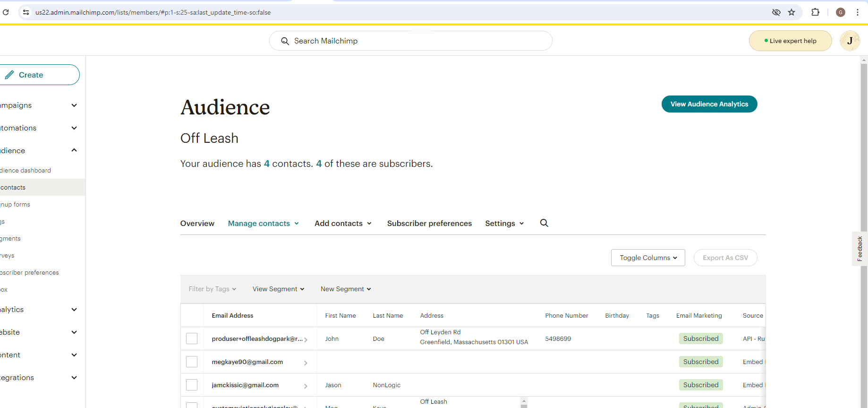Click the browser reload icon
Viewport: 868px width, 408px height.
(x=6, y=12)
